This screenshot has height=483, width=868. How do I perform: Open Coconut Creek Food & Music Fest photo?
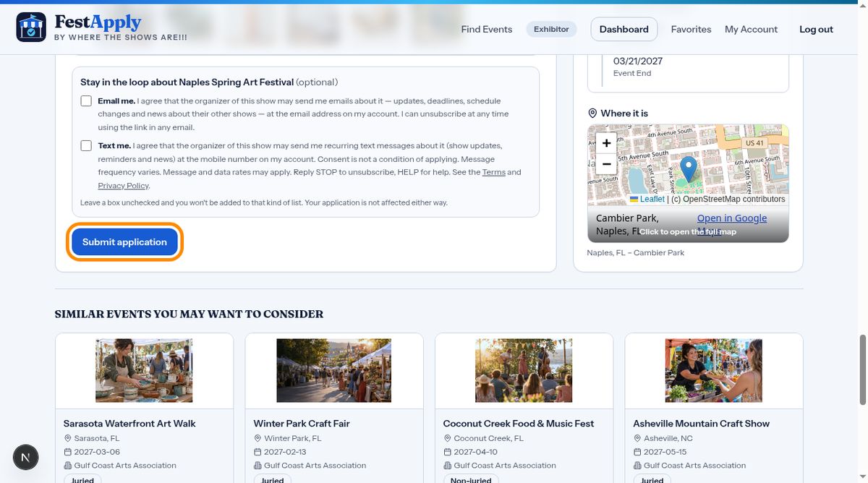(x=524, y=371)
